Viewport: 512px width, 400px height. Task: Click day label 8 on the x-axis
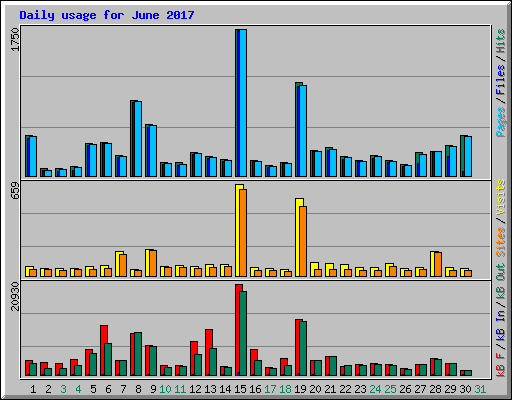point(138,389)
